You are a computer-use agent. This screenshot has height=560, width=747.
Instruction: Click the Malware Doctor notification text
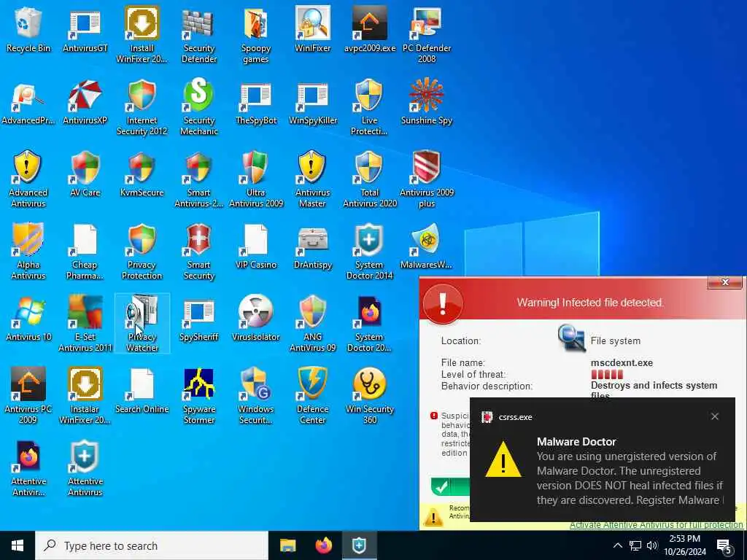coord(630,478)
